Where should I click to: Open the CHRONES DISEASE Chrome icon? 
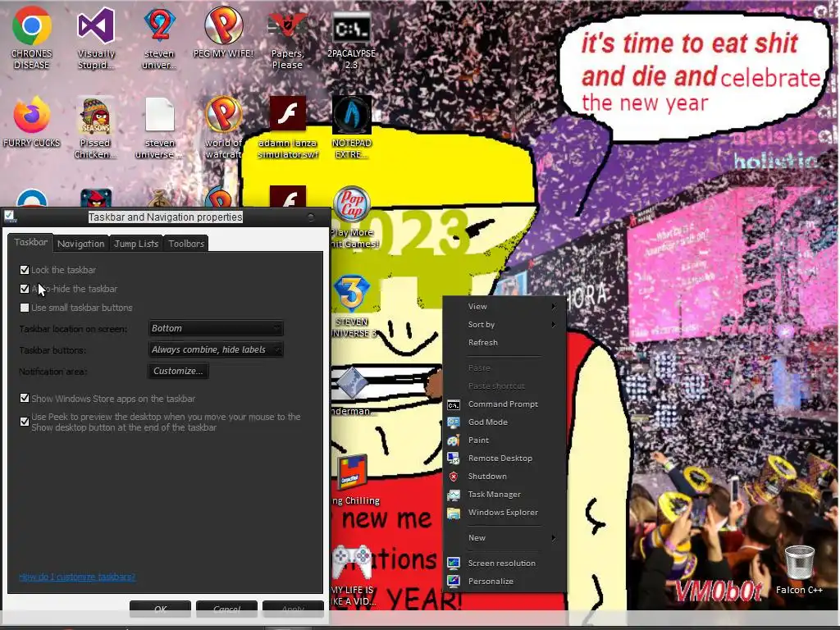[32, 25]
